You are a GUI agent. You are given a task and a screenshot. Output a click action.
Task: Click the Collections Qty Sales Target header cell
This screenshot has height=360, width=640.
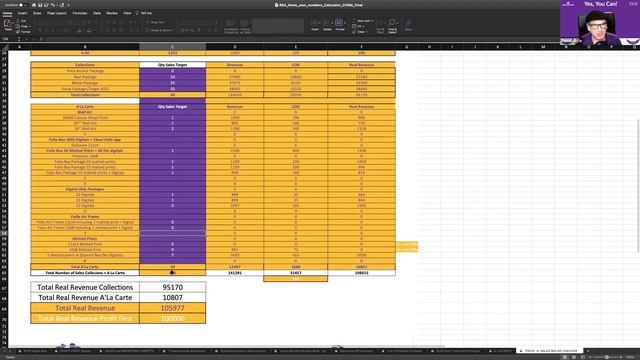point(172,65)
